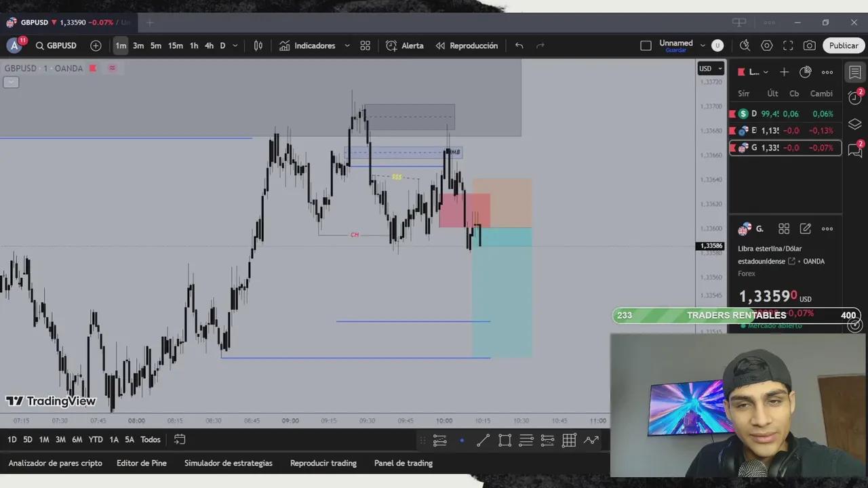This screenshot has height=488, width=868.
Task: Expand the layout management dropdown
Action: [703, 45]
